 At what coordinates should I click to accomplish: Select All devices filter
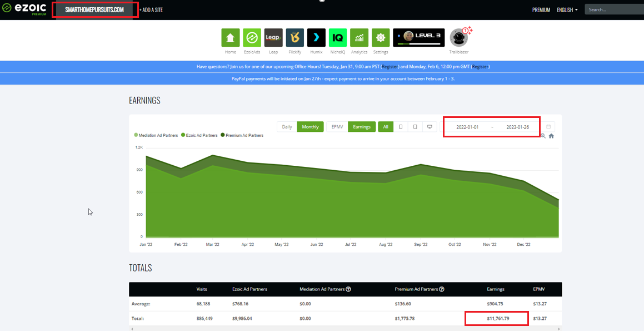point(386,127)
